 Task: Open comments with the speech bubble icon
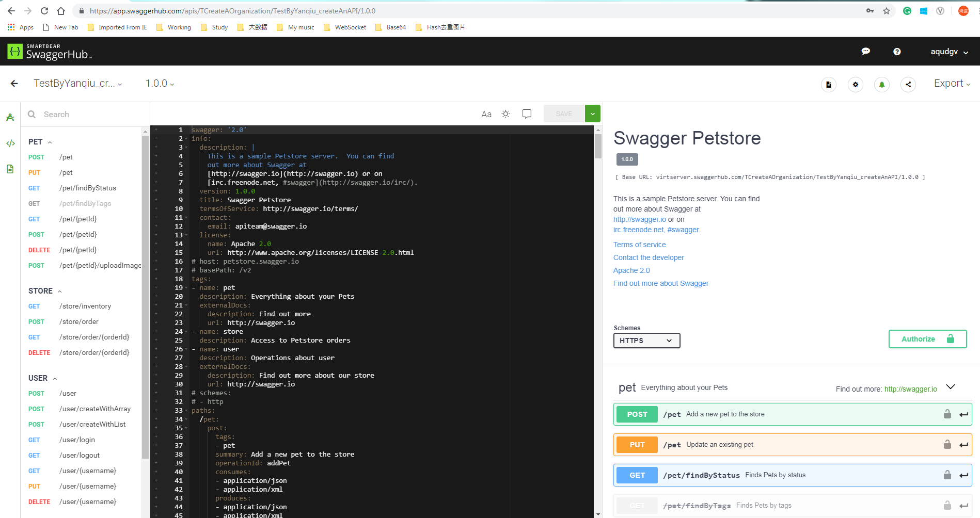(527, 114)
